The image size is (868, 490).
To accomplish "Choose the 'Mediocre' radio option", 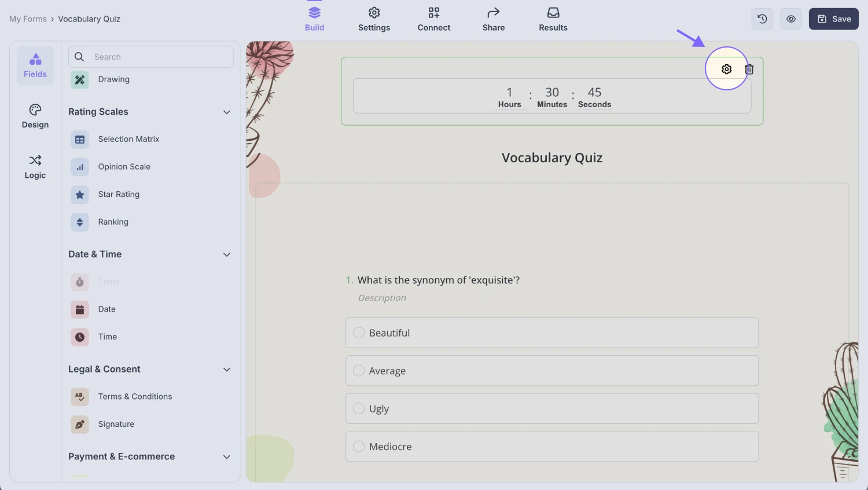I will pos(359,447).
